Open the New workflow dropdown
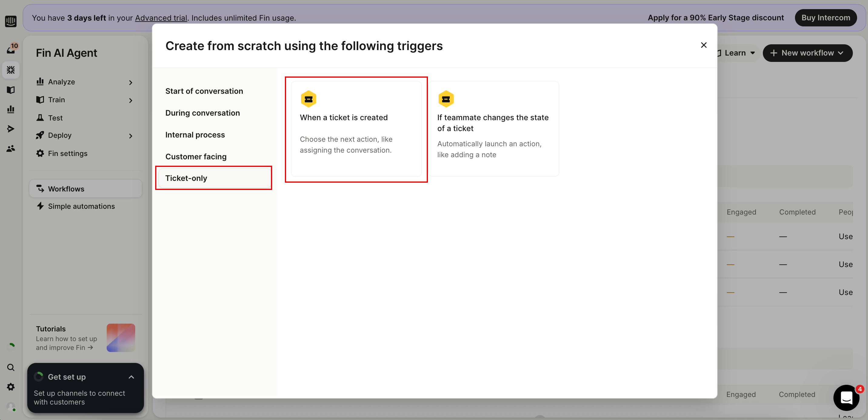Image resolution: width=868 pixels, height=420 pixels. [x=807, y=53]
